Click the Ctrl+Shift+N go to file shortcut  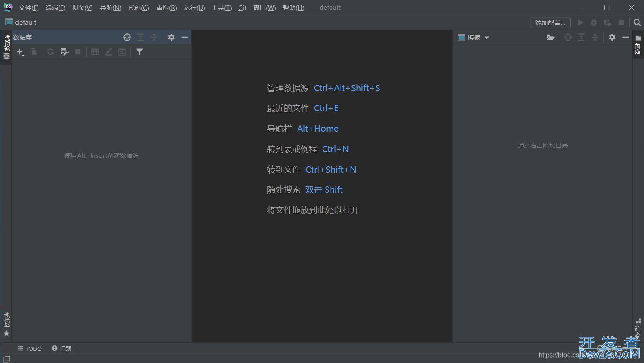331,170
